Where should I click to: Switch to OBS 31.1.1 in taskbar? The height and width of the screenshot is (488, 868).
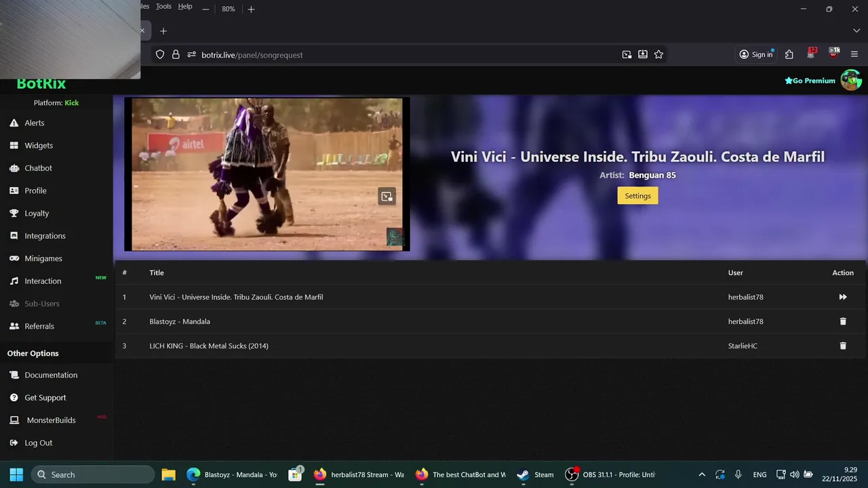click(x=610, y=474)
